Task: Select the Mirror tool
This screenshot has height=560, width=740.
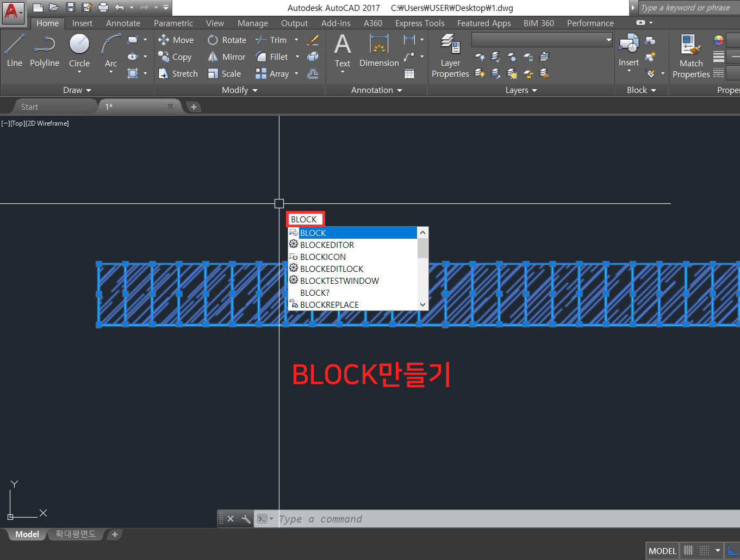Action: click(226, 57)
